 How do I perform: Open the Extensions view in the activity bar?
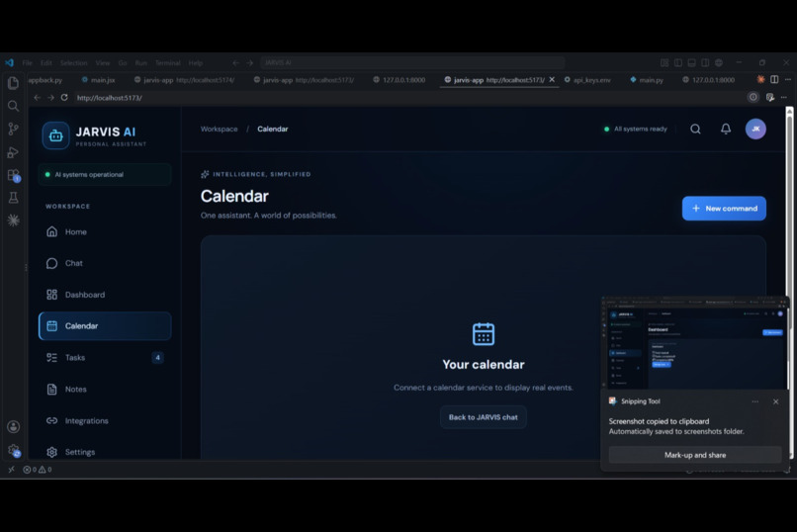click(x=13, y=175)
